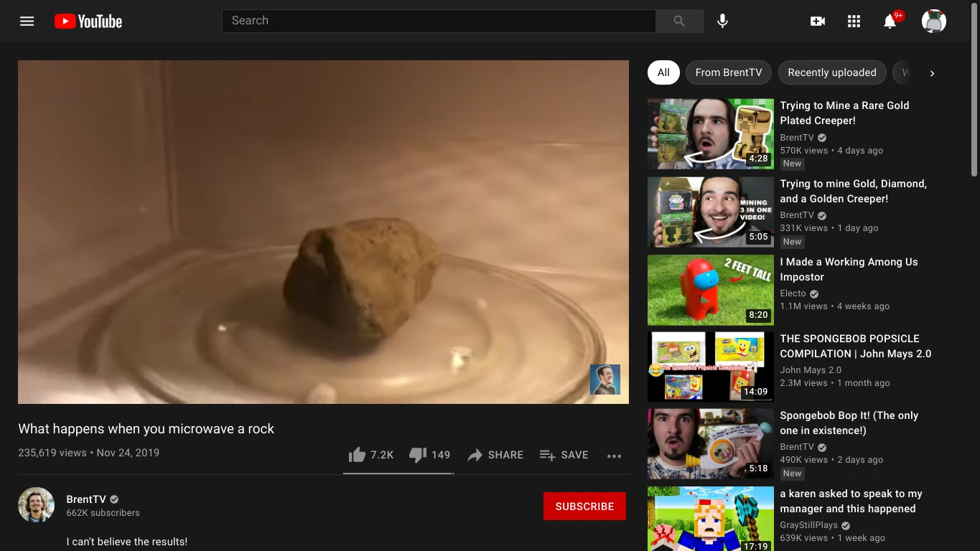Switch back to the 'All' filter chip
This screenshot has width=980, height=551.
[x=663, y=72]
